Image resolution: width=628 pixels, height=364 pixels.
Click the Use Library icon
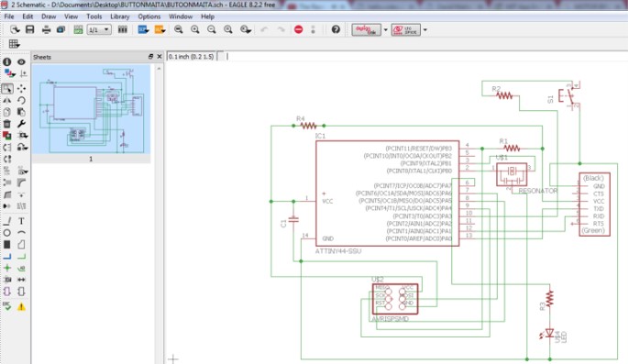(x=123, y=29)
